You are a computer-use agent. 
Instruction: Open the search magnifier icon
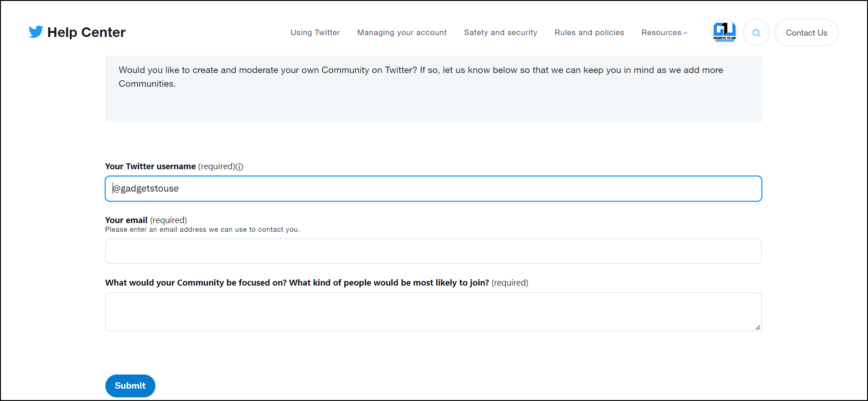(756, 33)
